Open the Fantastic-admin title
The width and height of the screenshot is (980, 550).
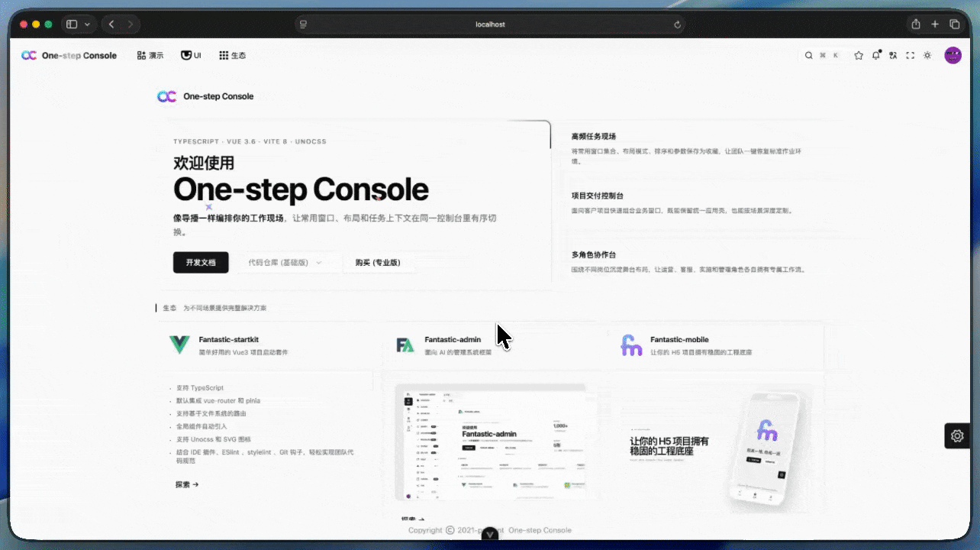(453, 339)
